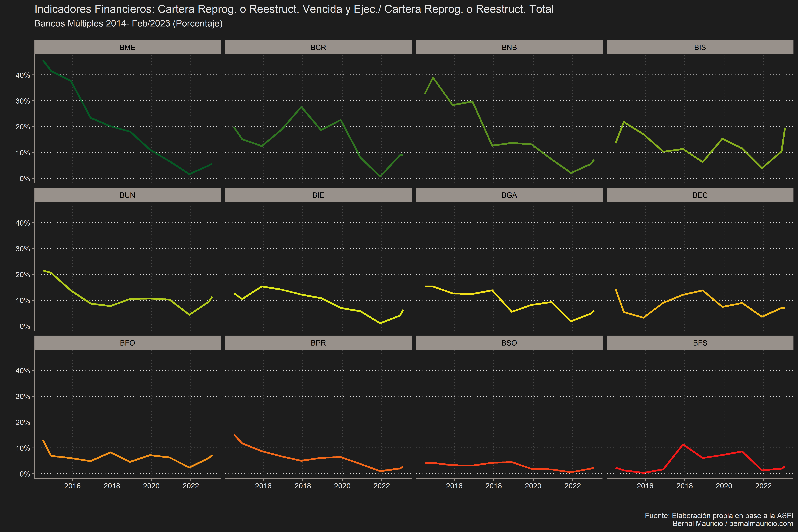The height and width of the screenshot is (532, 798).
Task: Click the 2018 axis label under BSO
Action: (494, 486)
